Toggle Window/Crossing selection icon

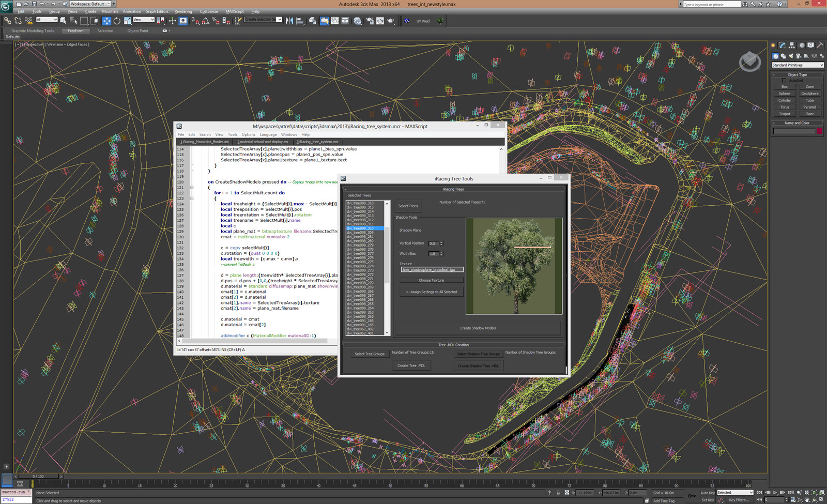94,21
